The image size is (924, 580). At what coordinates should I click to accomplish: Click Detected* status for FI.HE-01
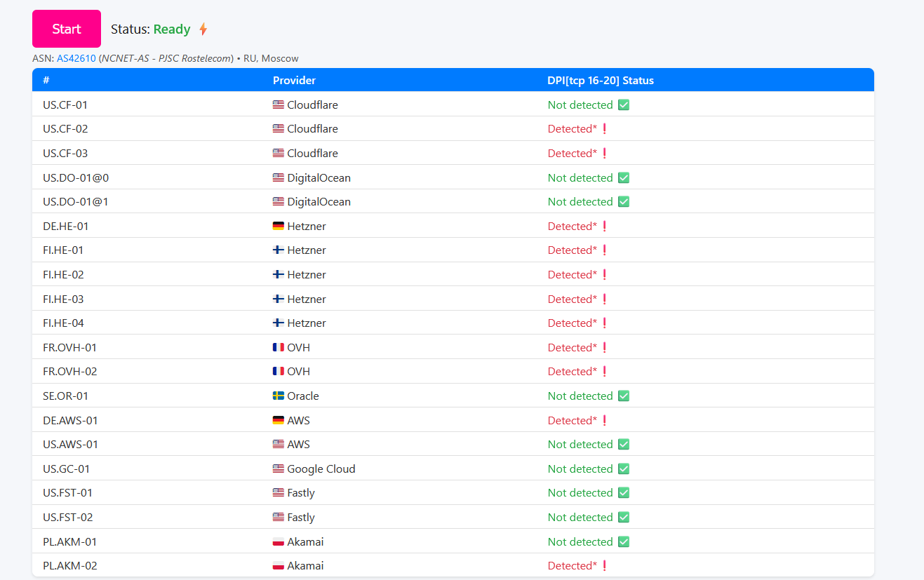point(573,250)
